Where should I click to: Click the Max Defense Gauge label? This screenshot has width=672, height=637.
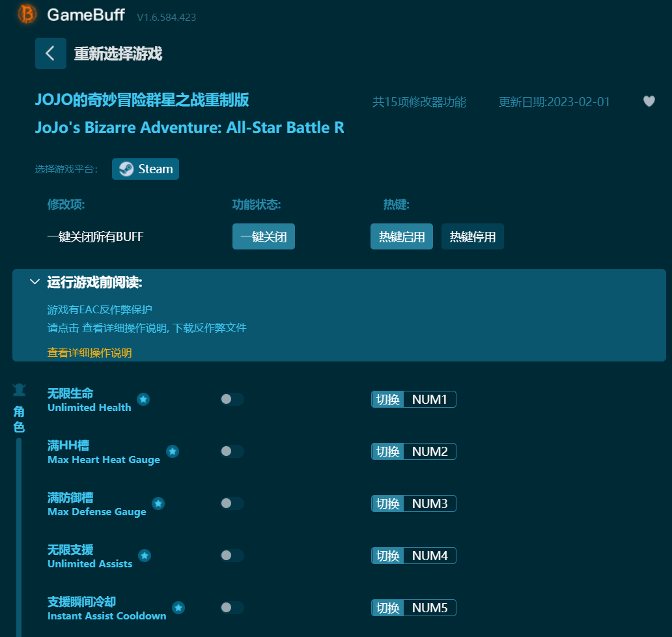tap(97, 511)
